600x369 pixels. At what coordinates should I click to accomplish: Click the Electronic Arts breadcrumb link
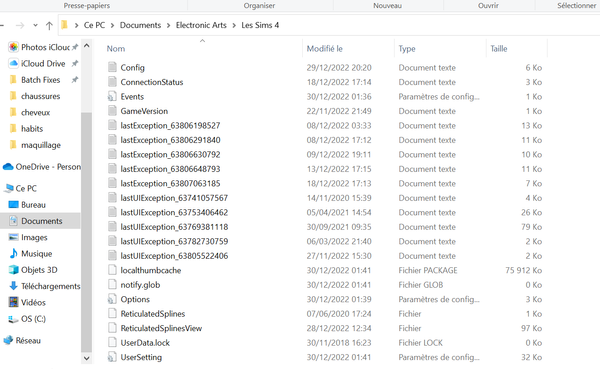pyautogui.click(x=201, y=25)
